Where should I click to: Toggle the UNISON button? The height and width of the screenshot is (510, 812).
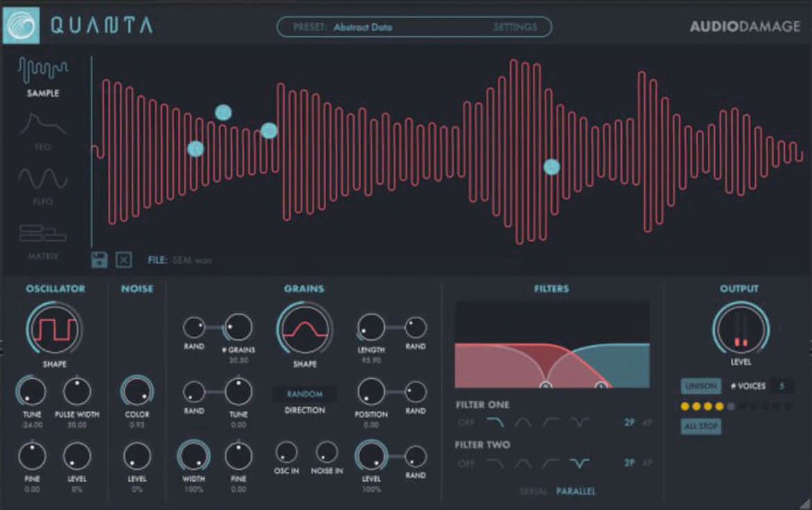[x=701, y=386]
